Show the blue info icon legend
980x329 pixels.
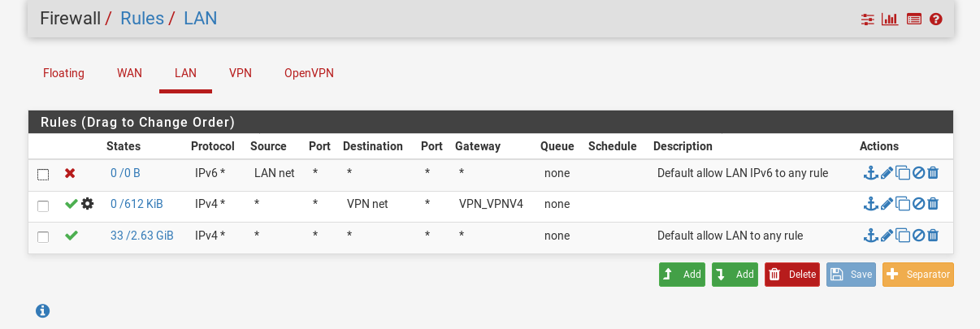coord(43,310)
